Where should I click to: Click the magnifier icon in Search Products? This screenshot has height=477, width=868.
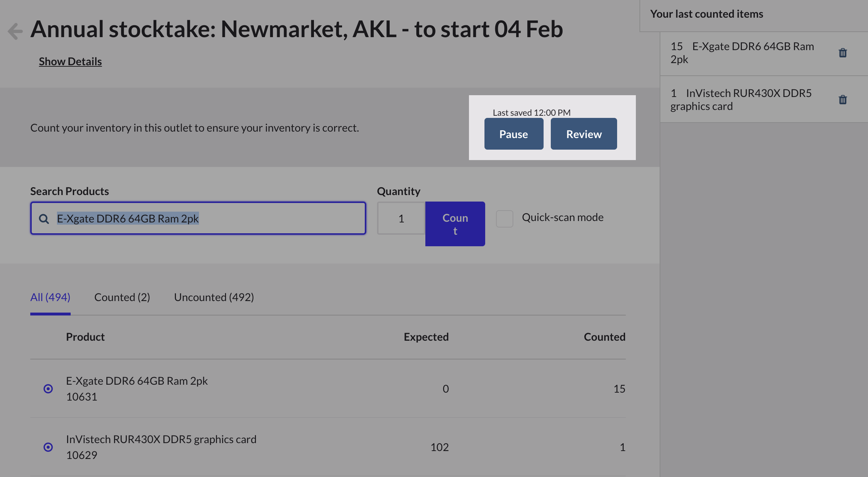44,219
